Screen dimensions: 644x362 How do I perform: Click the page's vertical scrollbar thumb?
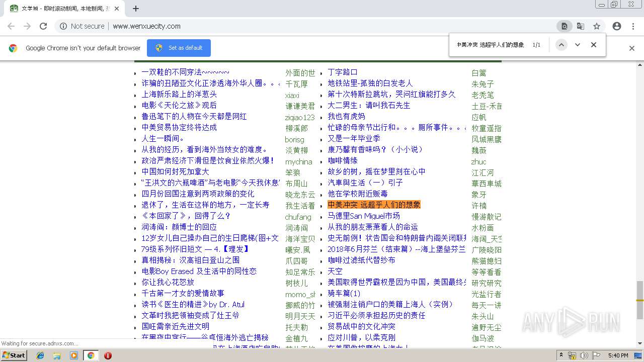click(639, 300)
